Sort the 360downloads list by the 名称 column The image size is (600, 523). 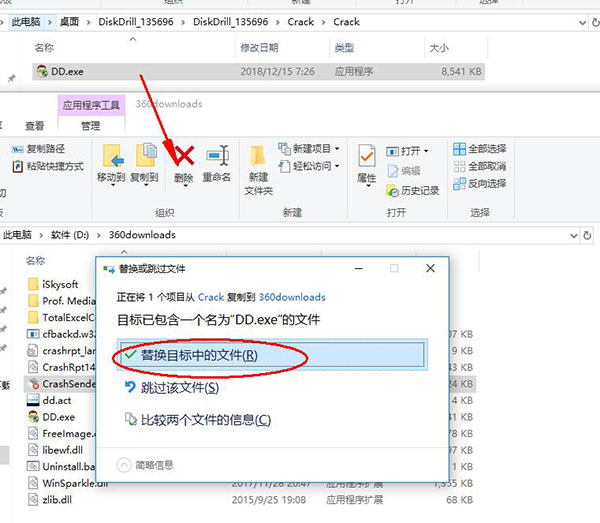[x=35, y=261]
